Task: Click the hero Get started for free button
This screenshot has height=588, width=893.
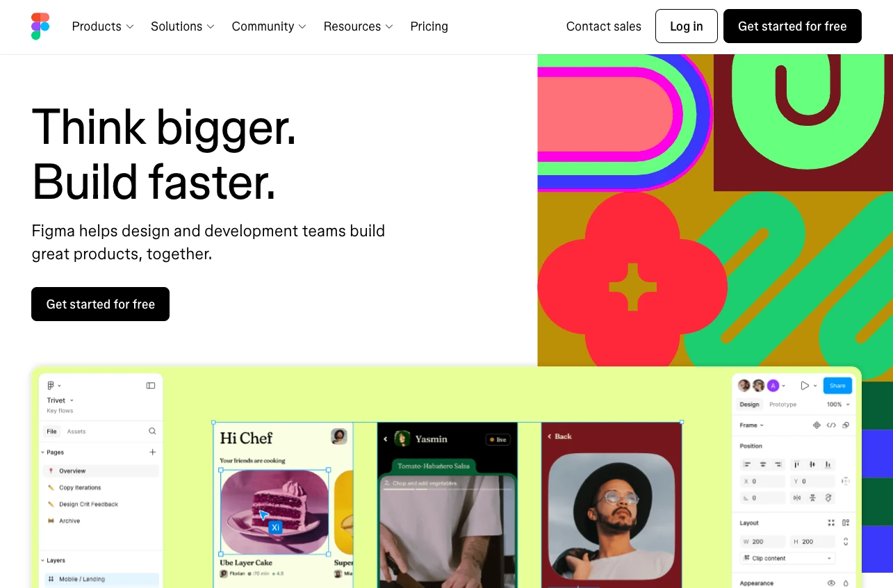Action: tap(100, 304)
